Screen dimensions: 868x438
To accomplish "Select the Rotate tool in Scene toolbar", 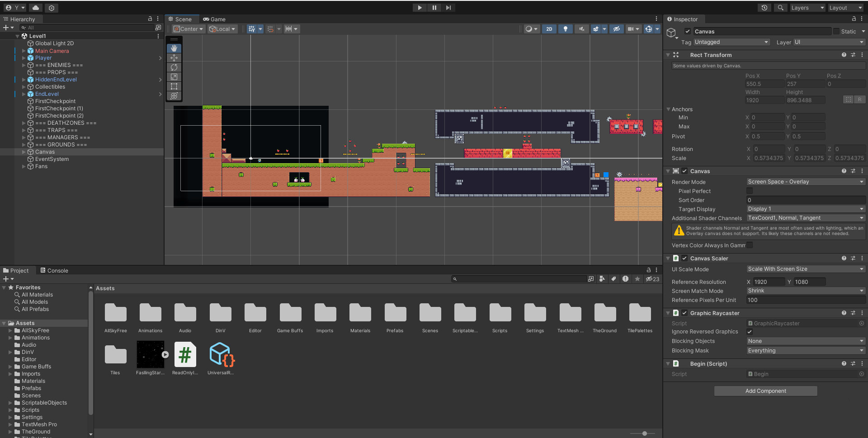I will (174, 67).
